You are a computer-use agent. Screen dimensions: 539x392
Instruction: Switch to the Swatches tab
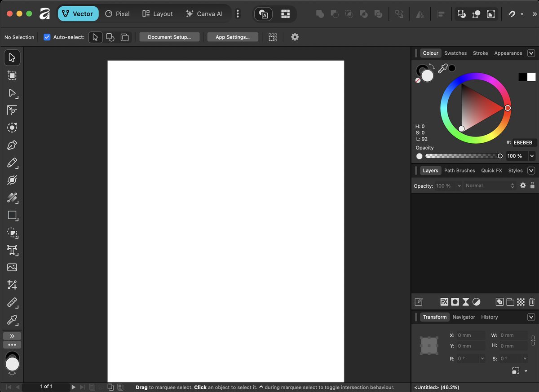(455, 53)
